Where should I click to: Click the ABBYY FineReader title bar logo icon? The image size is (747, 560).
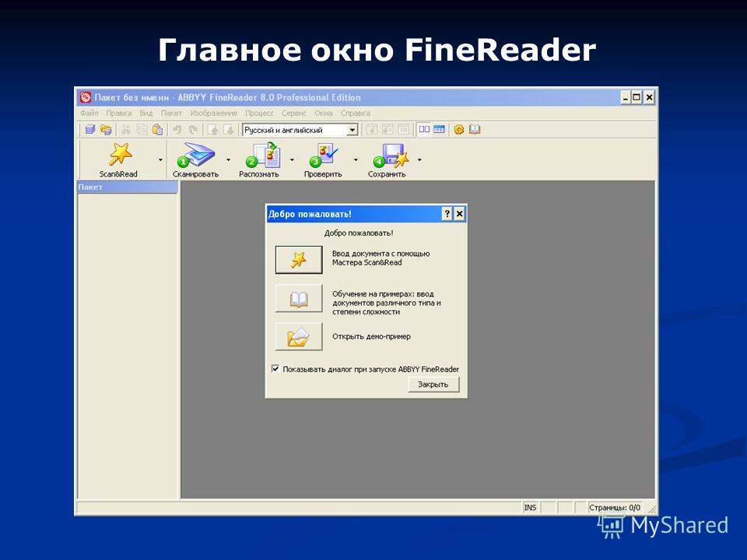[86, 98]
